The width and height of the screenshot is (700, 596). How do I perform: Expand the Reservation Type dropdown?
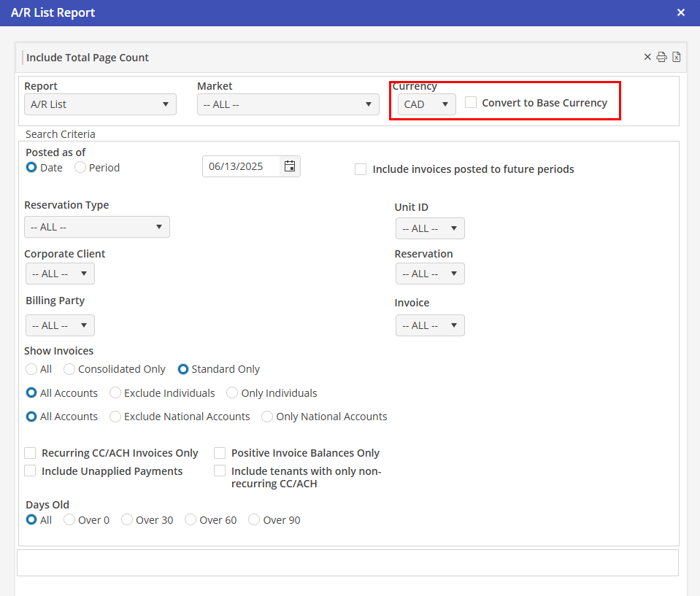point(96,227)
